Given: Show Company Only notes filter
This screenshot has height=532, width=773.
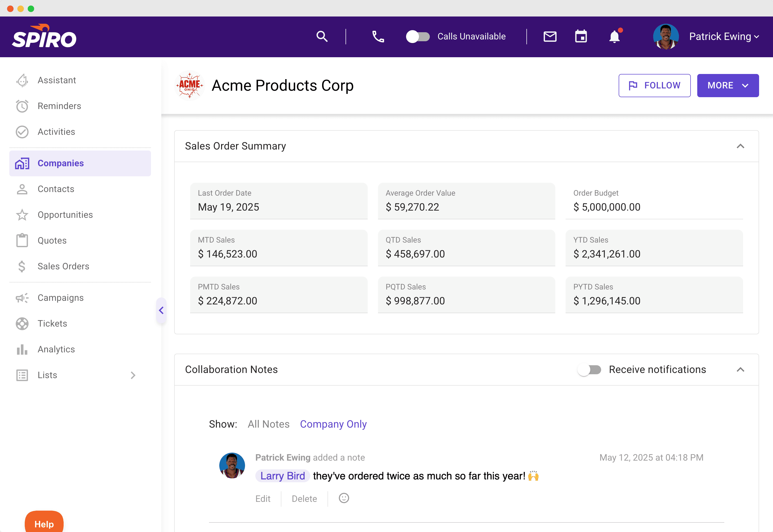Looking at the screenshot, I should pos(333,424).
